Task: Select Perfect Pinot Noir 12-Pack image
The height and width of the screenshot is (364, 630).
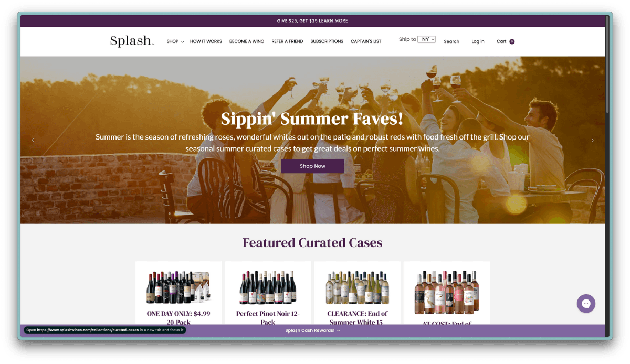Action: click(268, 287)
